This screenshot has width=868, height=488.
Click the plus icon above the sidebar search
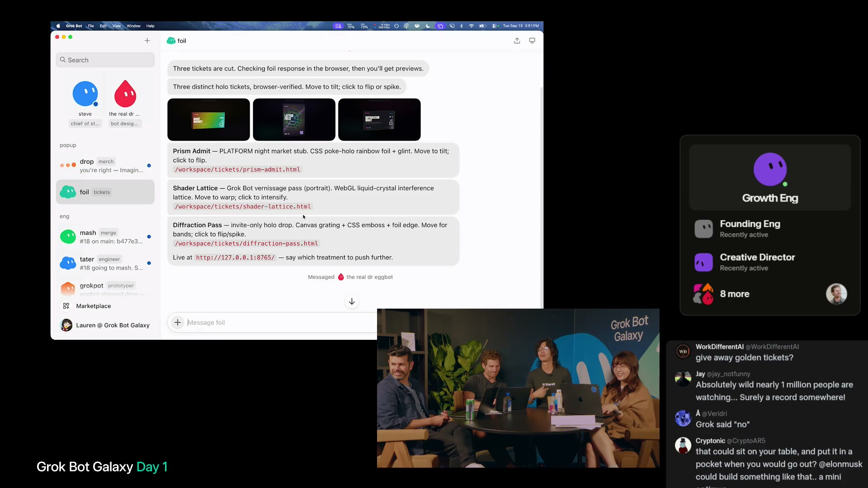147,41
